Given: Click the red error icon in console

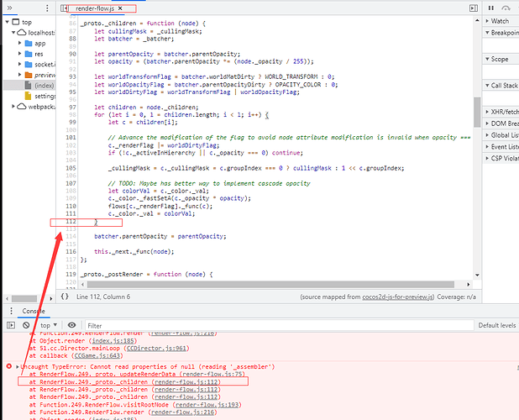Looking at the screenshot, I should pyautogui.click(x=9, y=366).
